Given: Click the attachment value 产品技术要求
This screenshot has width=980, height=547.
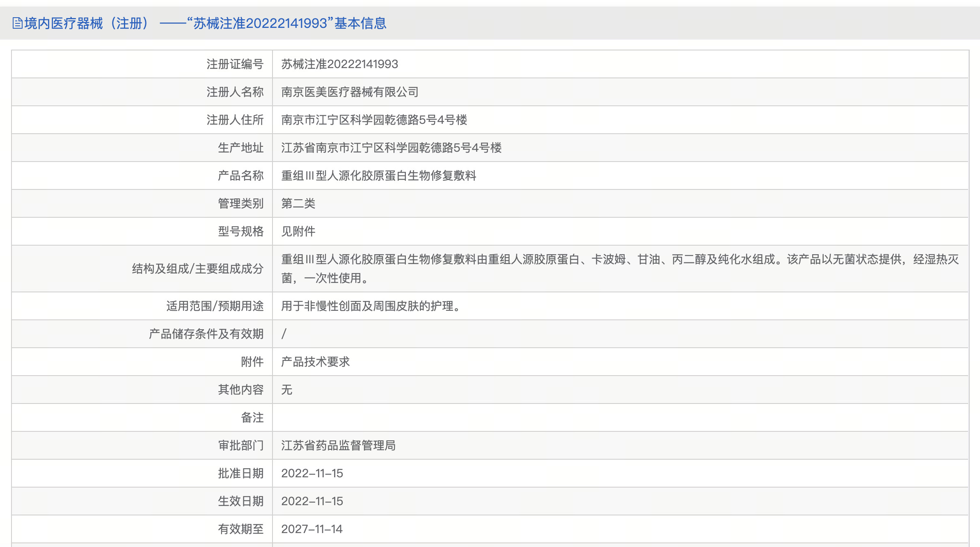Looking at the screenshot, I should click(316, 362).
